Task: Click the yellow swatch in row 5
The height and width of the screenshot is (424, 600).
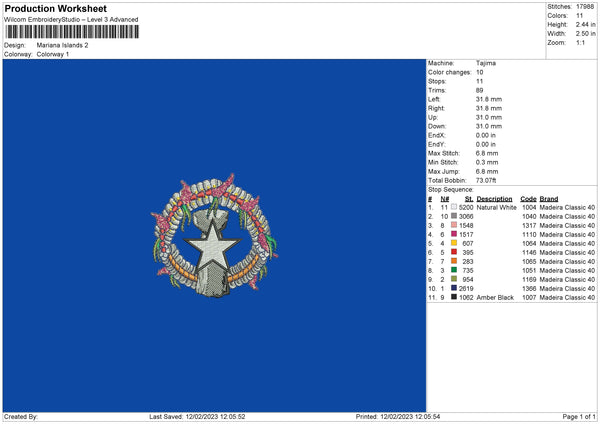Action: pyautogui.click(x=454, y=243)
